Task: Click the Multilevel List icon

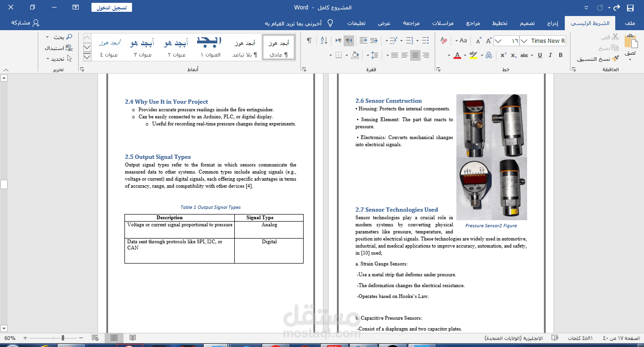Action: click(x=393, y=41)
